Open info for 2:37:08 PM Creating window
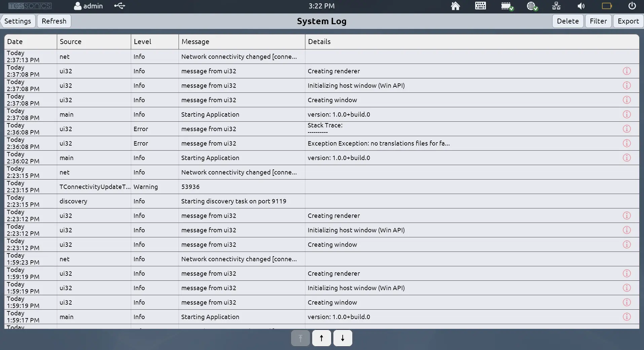Screen dimensions: 644x350 pos(627,100)
